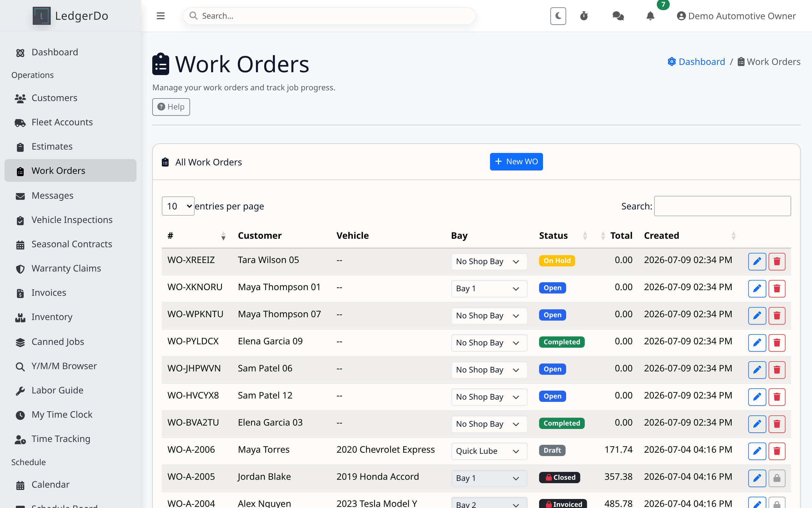Focus the table Search input
812x508 pixels.
[x=722, y=206]
